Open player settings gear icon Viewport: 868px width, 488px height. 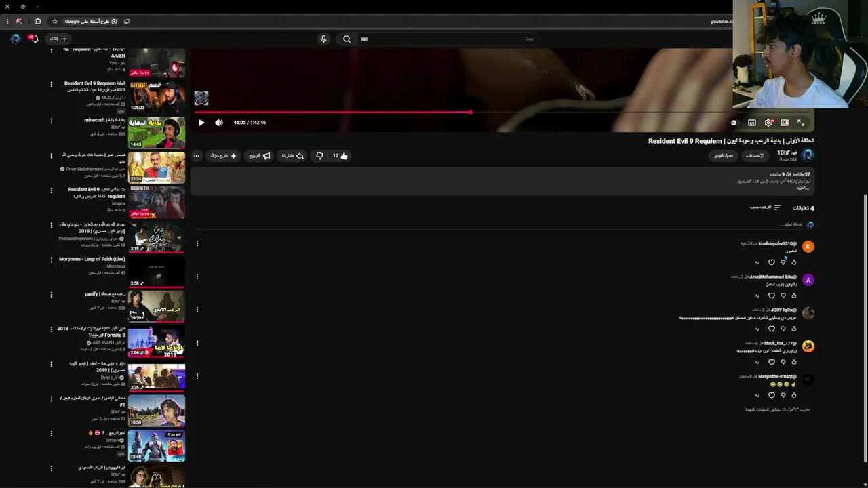pos(768,123)
